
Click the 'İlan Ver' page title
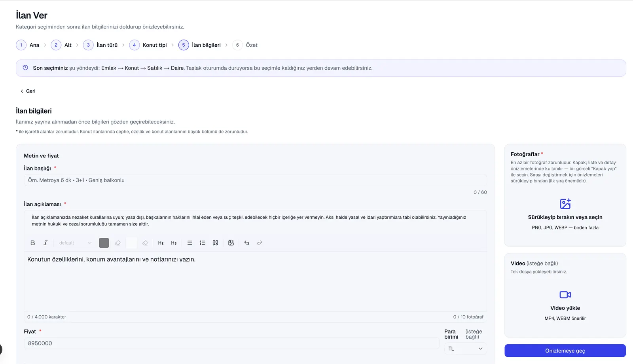coord(32,15)
